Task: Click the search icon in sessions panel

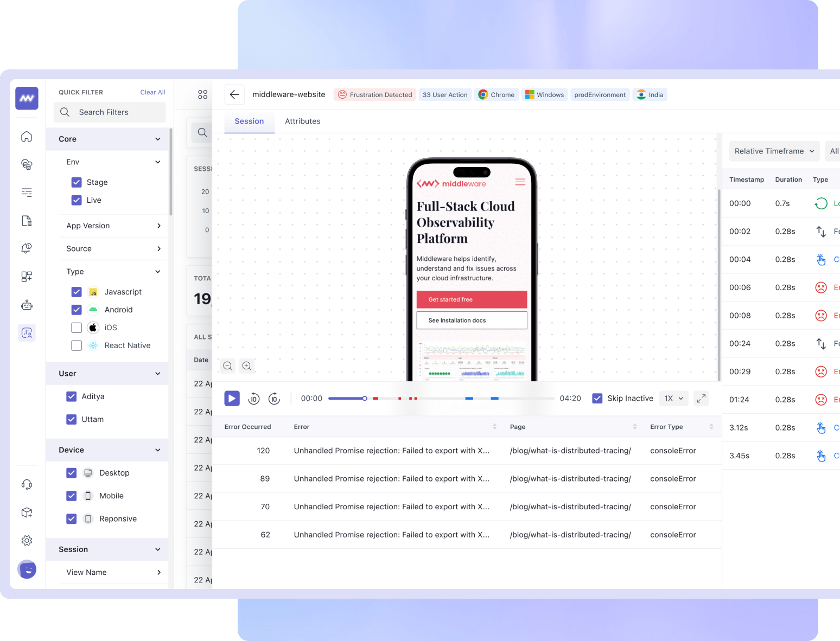Action: point(202,132)
